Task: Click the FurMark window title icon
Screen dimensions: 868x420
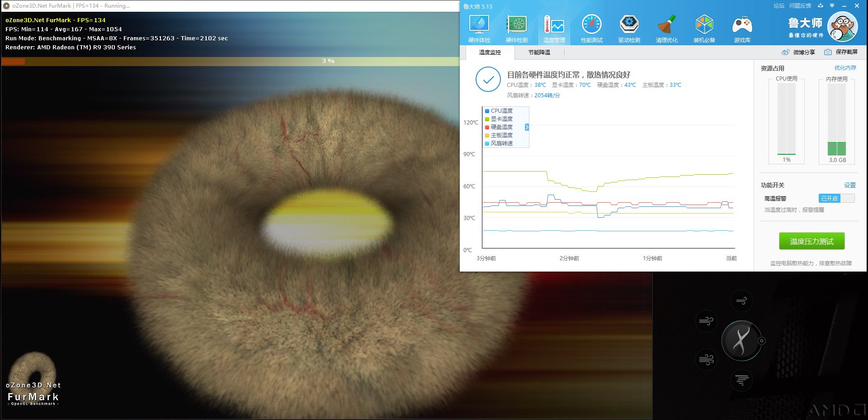Action: (6, 6)
